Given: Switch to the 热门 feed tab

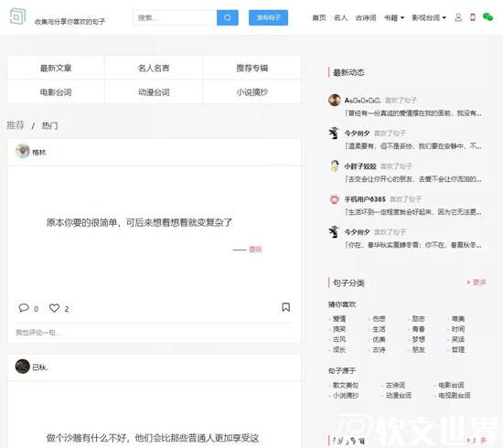Looking at the screenshot, I should click(49, 125).
